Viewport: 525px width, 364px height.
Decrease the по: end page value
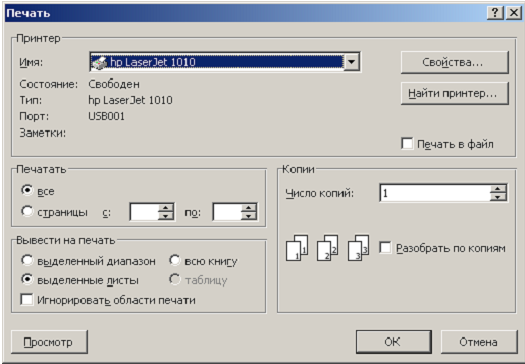pyautogui.click(x=248, y=216)
